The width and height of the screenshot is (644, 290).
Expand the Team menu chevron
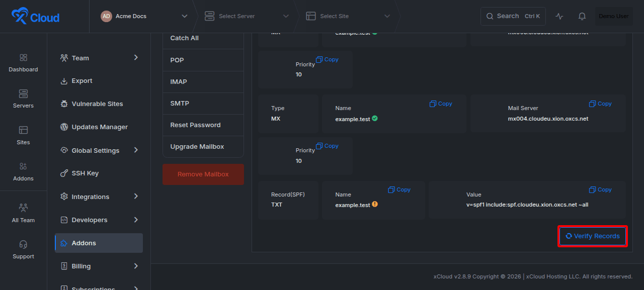coord(136,58)
